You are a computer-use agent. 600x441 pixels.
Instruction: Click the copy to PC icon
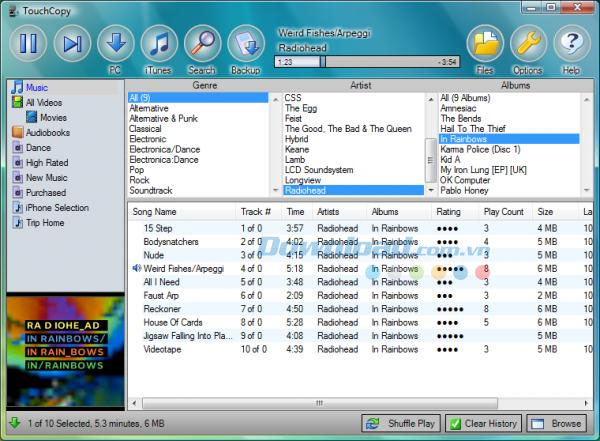(115, 45)
